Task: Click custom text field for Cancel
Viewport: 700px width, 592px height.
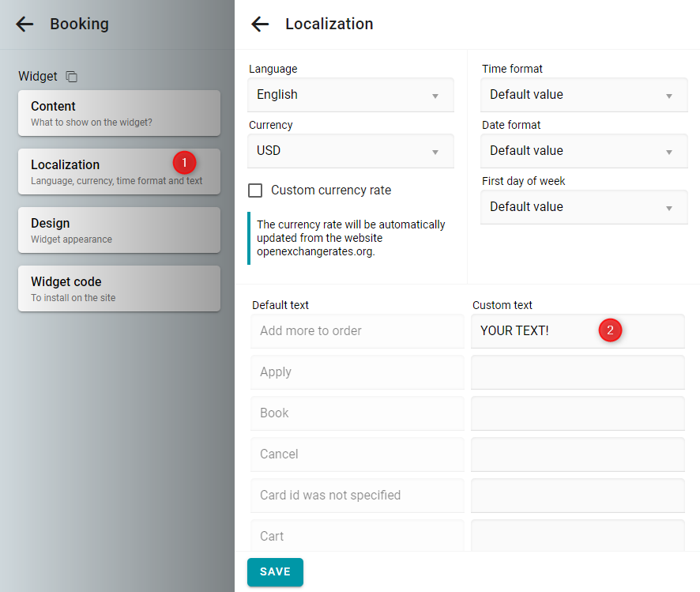Action: tap(578, 454)
